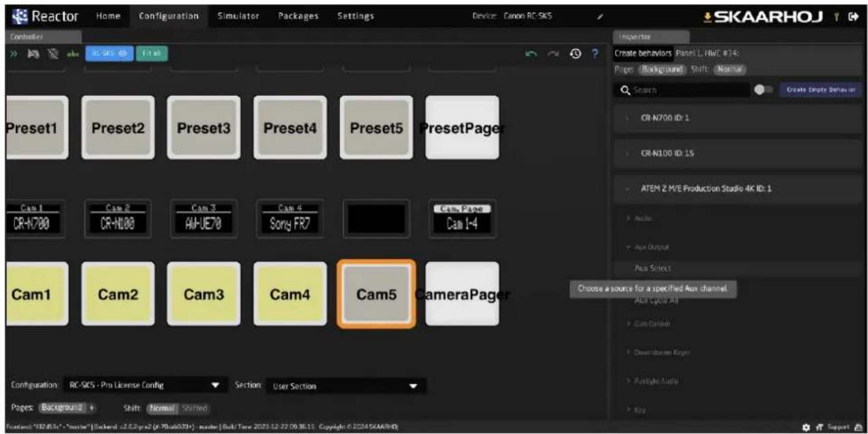868x434 pixels.
Task: Click the Preset5 key
Action: [376, 128]
